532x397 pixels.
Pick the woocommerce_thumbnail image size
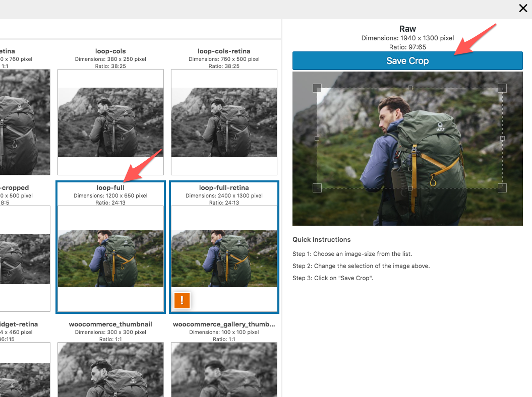tap(110, 369)
